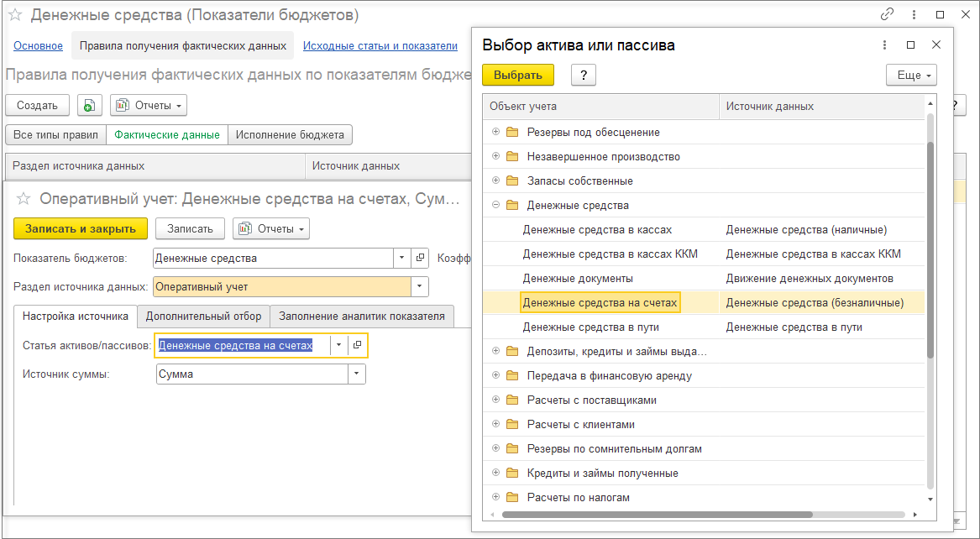
Task: Select Исполнение бюджета filter toggle
Action: pos(290,134)
